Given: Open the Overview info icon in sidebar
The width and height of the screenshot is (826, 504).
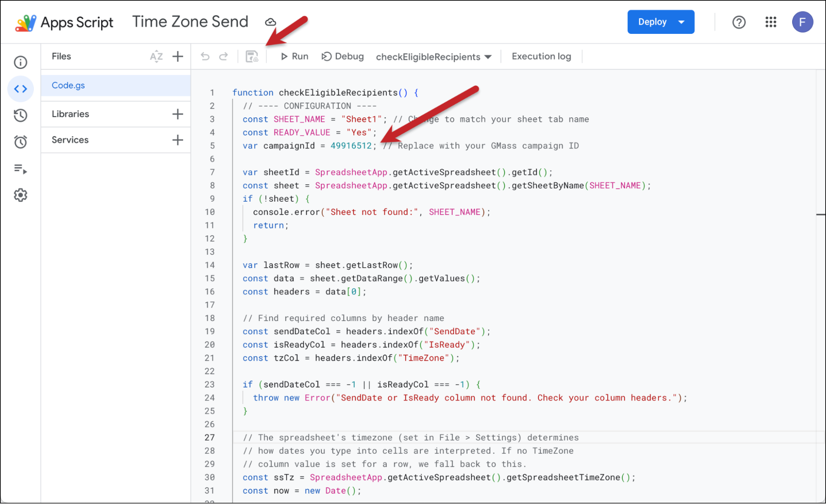Looking at the screenshot, I should tap(20, 62).
